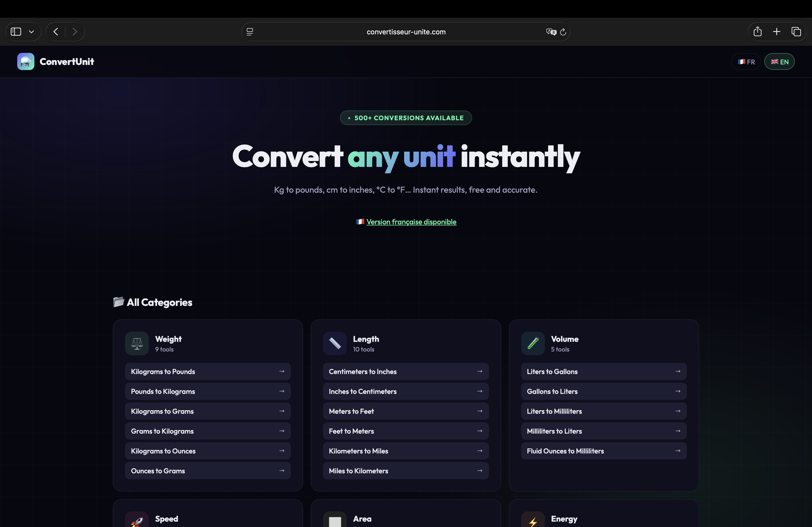812x527 pixels.
Task: Open Safari Reader view icon
Action: click(x=250, y=32)
